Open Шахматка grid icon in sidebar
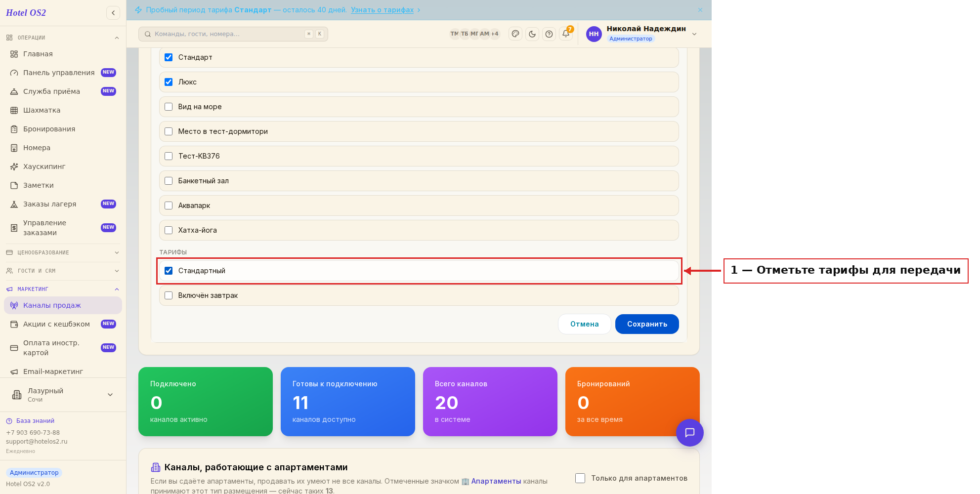Viewport: 980px width, 494px height. (14, 110)
